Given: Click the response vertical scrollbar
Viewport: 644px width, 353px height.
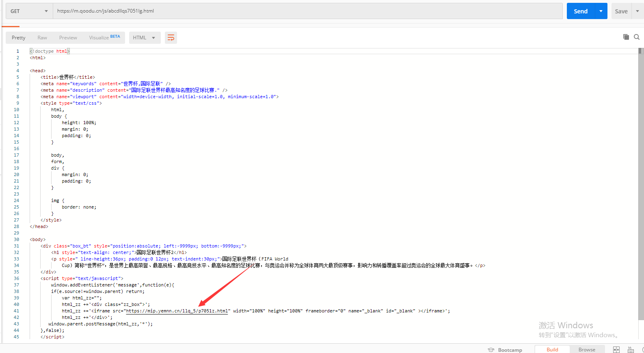Looking at the screenshot, I should [x=641, y=184].
